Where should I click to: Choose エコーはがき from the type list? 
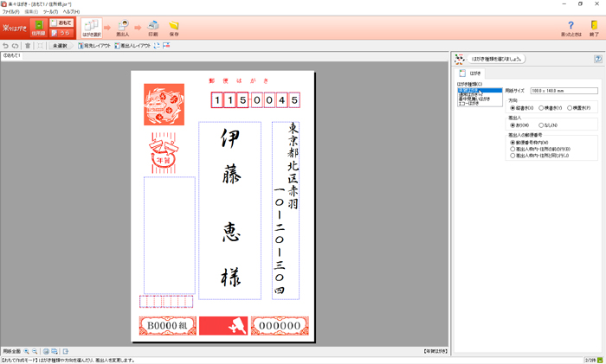pos(468,103)
